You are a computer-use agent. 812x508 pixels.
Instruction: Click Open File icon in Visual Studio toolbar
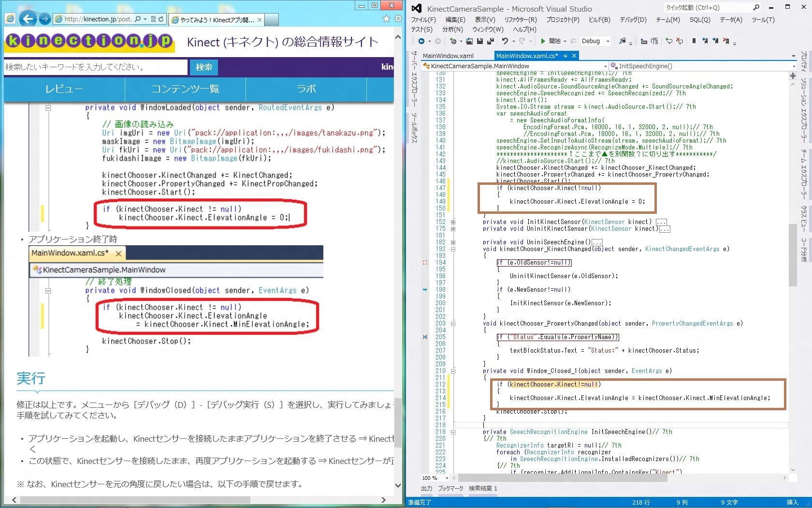tap(469, 41)
